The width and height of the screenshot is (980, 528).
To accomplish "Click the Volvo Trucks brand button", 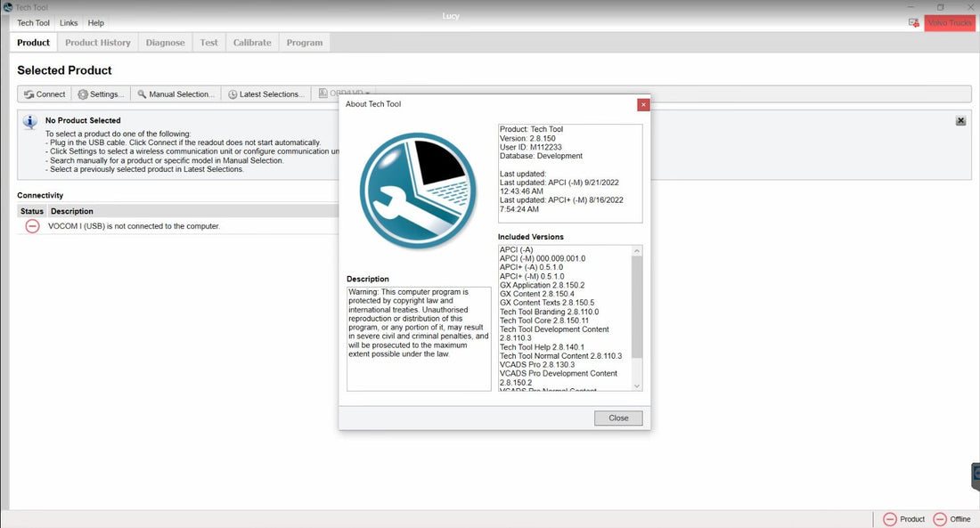I will click(x=950, y=22).
